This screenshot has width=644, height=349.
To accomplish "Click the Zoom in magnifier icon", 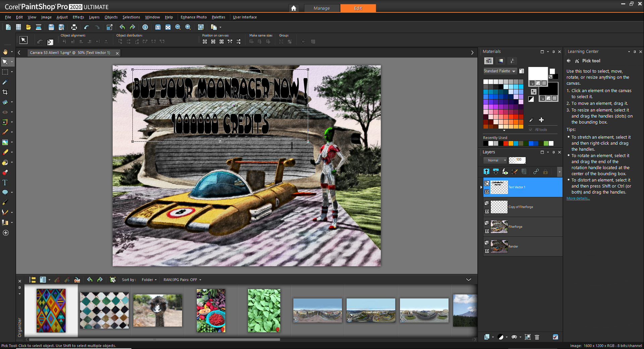I will pos(188,27).
